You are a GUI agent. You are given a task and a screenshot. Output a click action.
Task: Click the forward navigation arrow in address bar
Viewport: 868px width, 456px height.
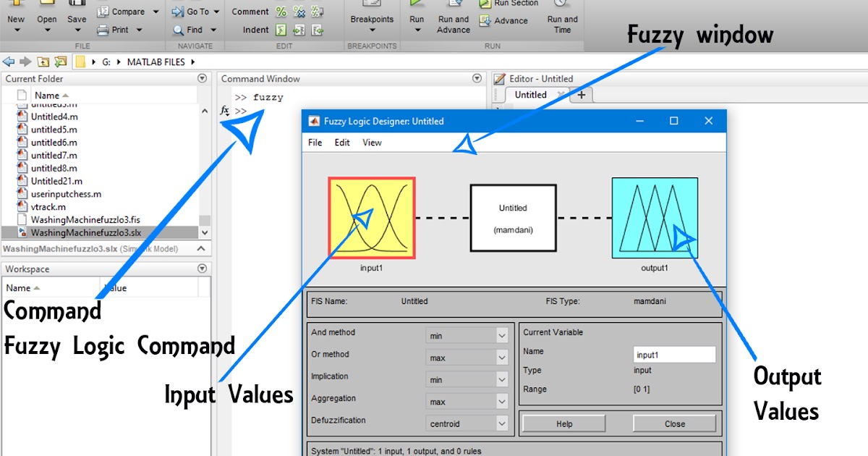pyautogui.click(x=25, y=62)
